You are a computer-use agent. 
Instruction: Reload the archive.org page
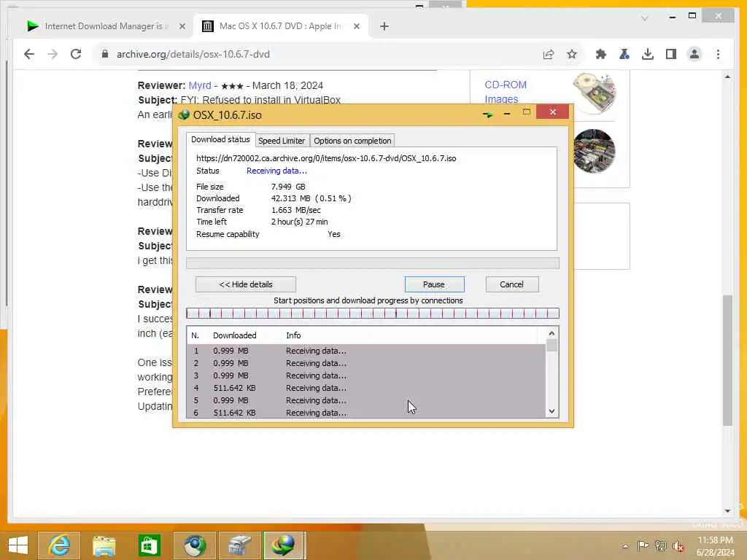[76, 54]
